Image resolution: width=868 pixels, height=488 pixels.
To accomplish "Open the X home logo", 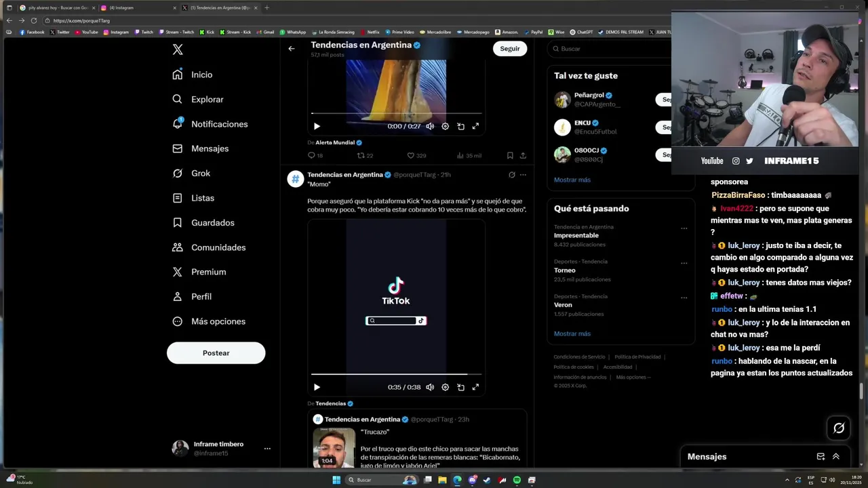I will (178, 49).
